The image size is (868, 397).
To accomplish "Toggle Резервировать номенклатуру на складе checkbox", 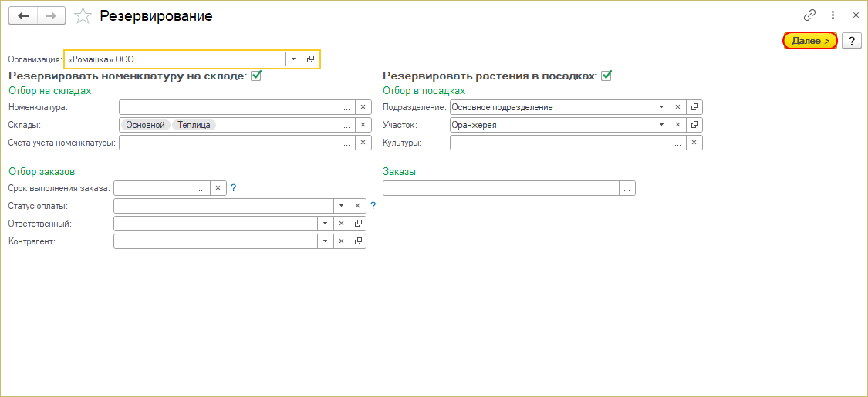I will pyautogui.click(x=255, y=76).
